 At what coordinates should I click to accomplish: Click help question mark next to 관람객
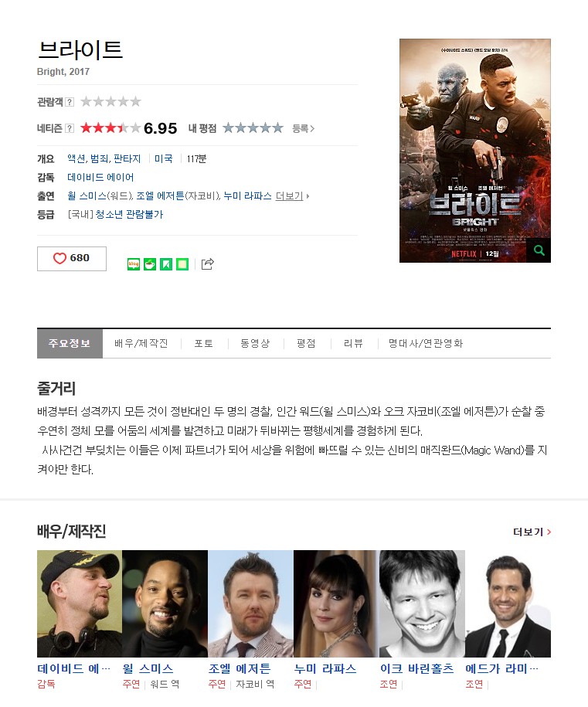pos(70,102)
